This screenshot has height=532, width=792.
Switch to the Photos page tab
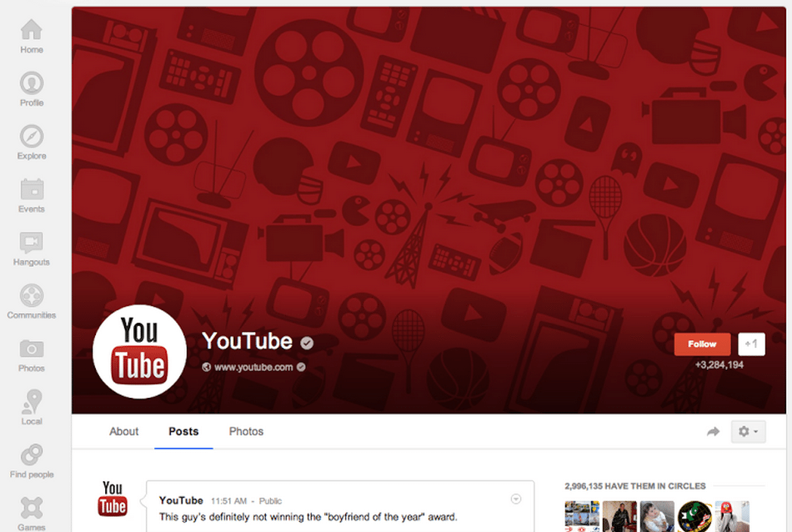tap(246, 431)
